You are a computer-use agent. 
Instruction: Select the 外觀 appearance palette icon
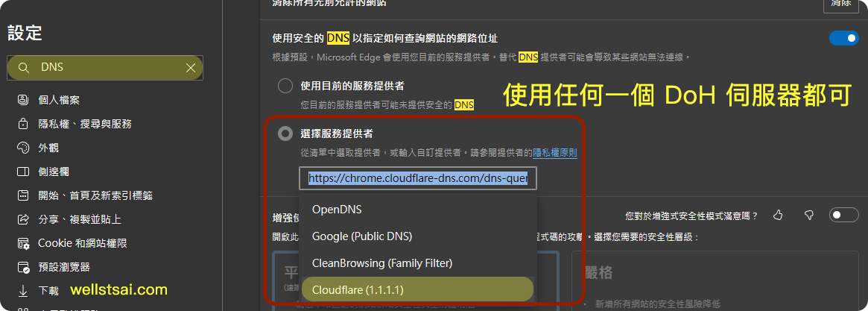click(23, 148)
